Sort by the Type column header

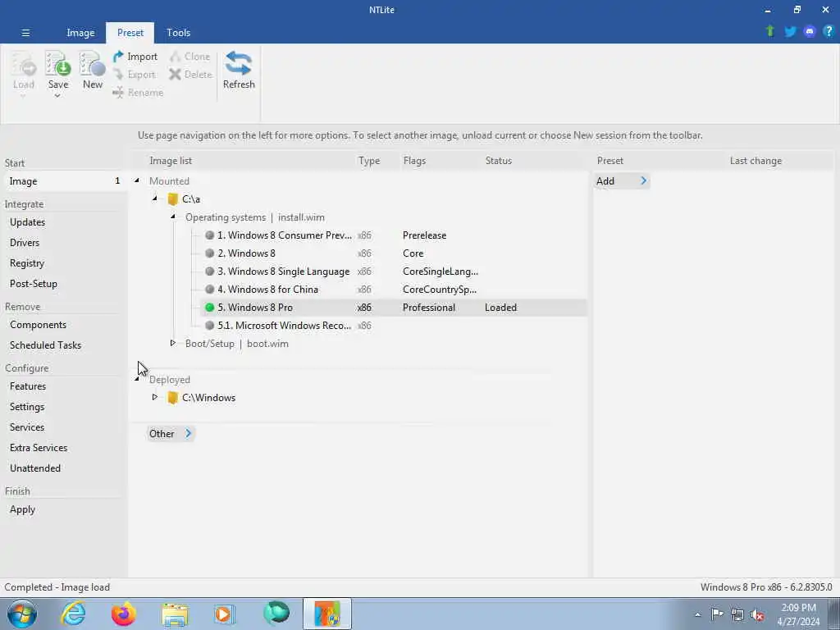click(369, 161)
